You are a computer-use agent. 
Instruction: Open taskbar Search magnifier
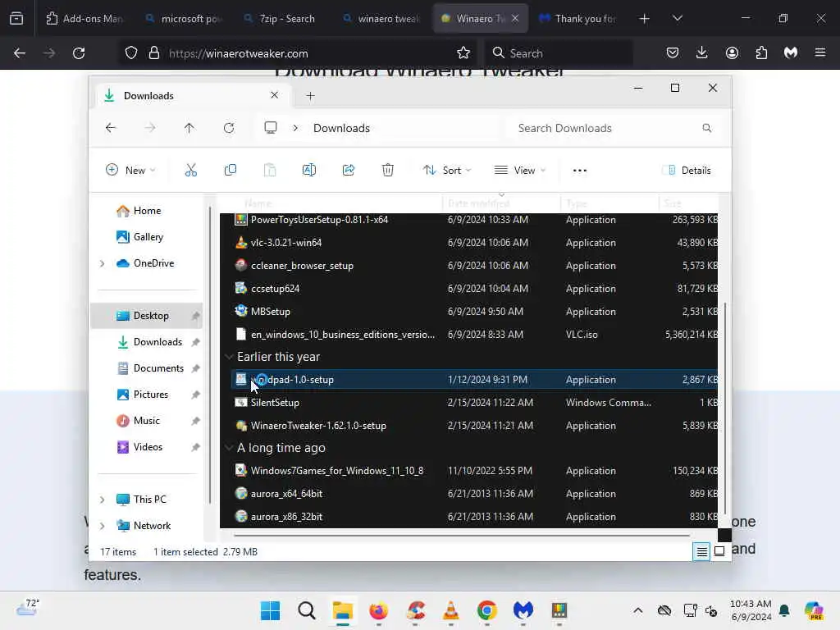(x=307, y=610)
